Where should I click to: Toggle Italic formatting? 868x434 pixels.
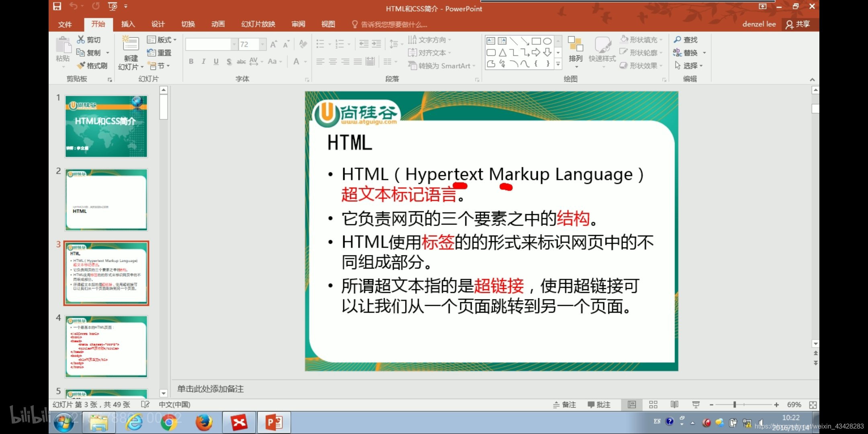[x=204, y=61]
